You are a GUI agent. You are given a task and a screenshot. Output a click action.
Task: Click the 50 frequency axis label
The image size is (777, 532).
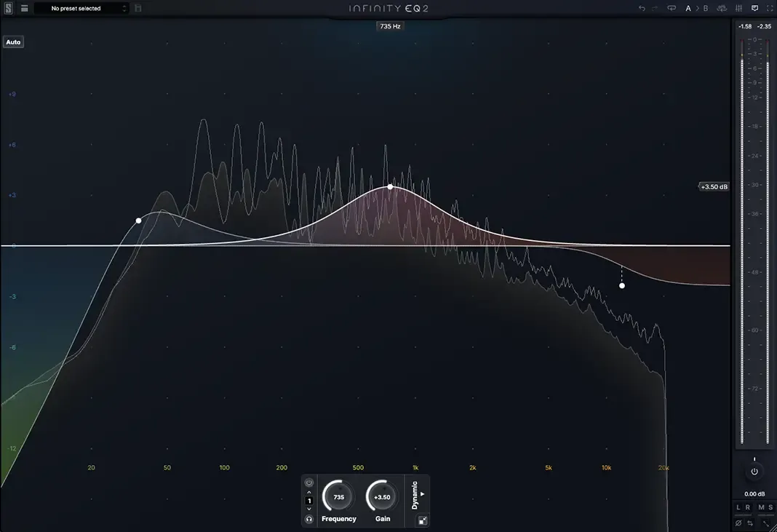pos(167,467)
